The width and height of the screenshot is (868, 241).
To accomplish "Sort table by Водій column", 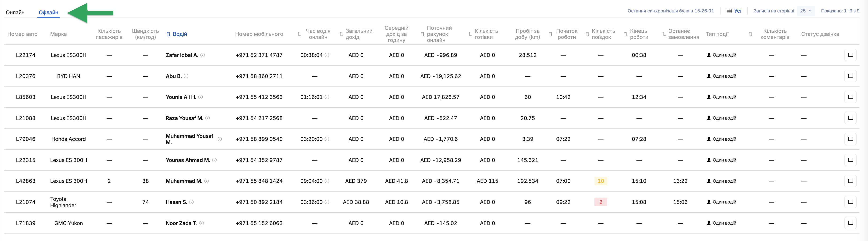I will [x=177, y=34].
